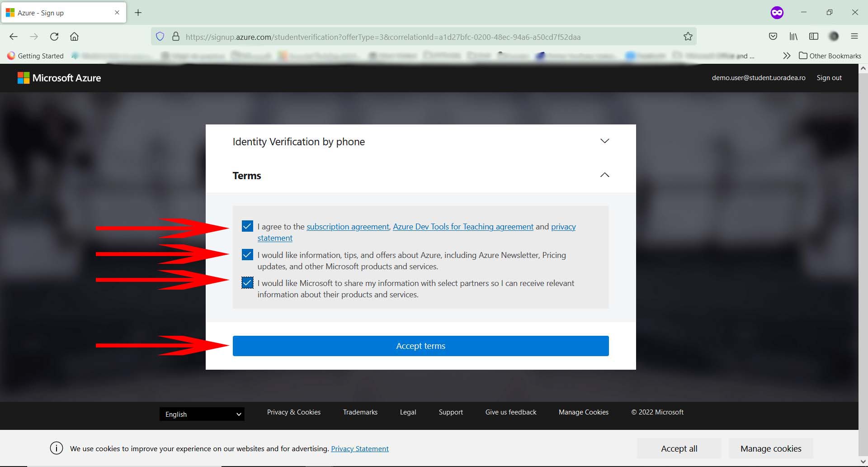868x467 pixels.
Task: Open the Firefox account avatar
Action: click(x=834, y=36)
